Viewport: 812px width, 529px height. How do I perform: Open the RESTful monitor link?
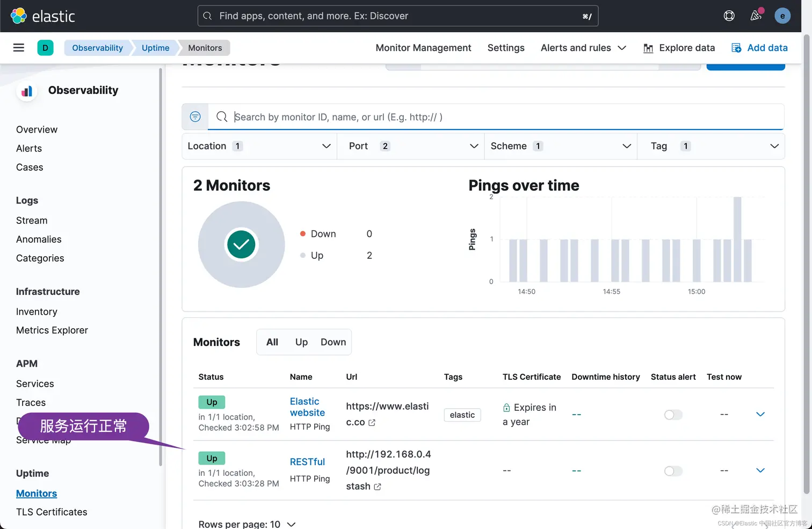pyautogui.click(x=307, y=462)
